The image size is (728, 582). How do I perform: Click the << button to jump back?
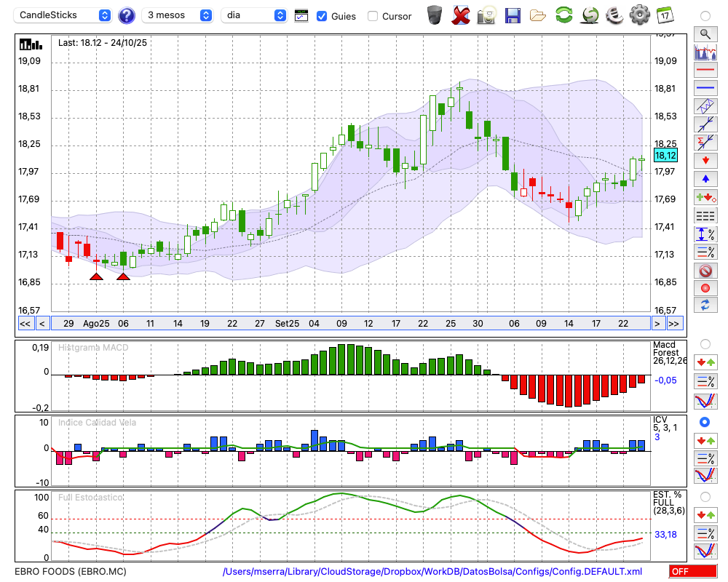coord(25,324)
